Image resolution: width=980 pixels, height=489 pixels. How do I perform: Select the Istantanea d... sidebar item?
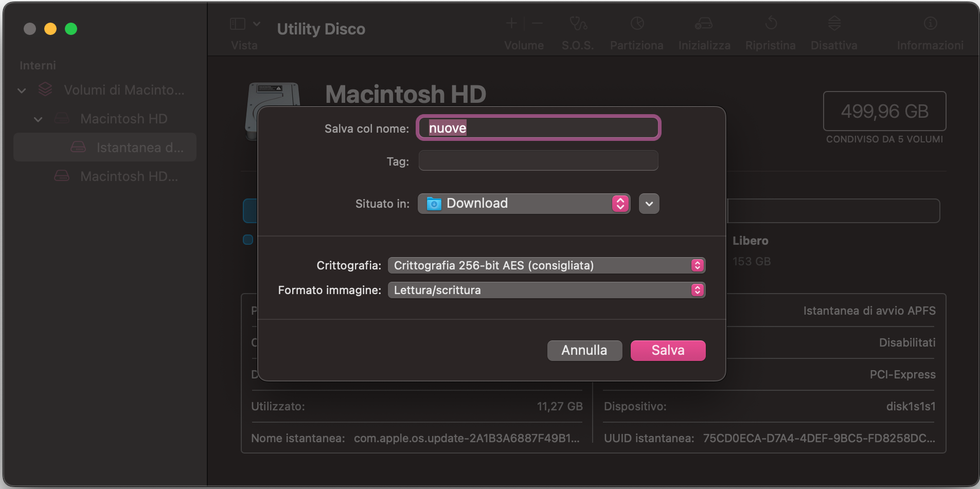click(x=105, y=148)
